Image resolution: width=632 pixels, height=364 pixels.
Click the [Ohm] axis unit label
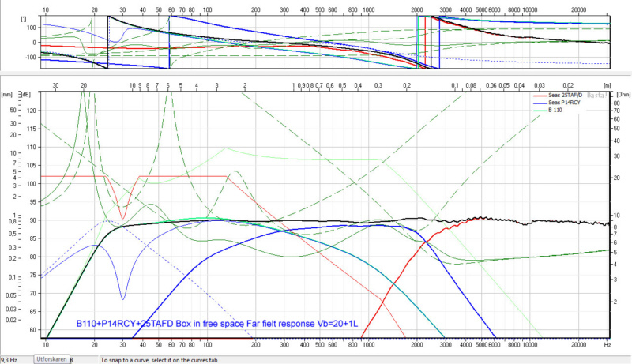pyautogui.click(x=621, y=93)
